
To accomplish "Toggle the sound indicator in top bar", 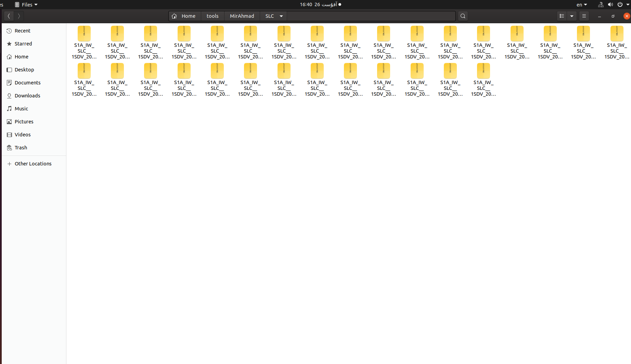I will pyautogui.click(x=610, y=4).
